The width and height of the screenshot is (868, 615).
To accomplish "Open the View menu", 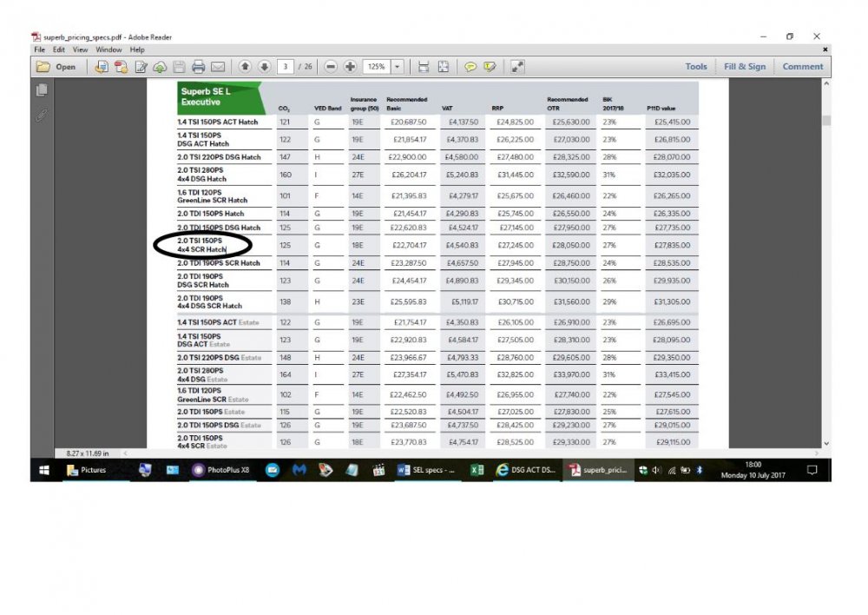I will coord(80,50).
